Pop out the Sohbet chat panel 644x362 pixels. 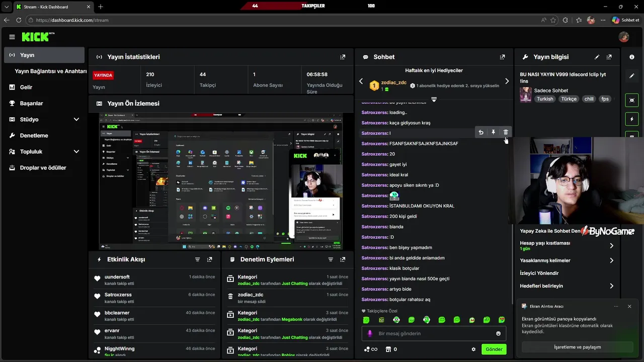tap(502, 57)
